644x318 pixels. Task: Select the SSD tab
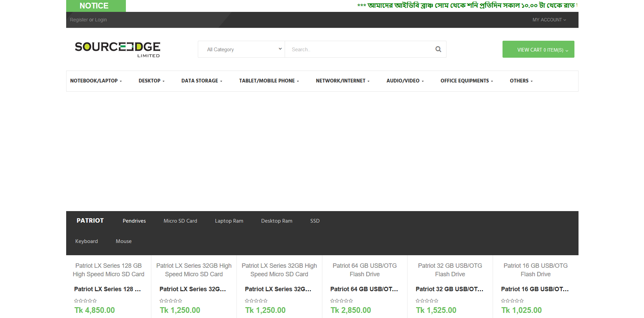click(x=315, y=221)
